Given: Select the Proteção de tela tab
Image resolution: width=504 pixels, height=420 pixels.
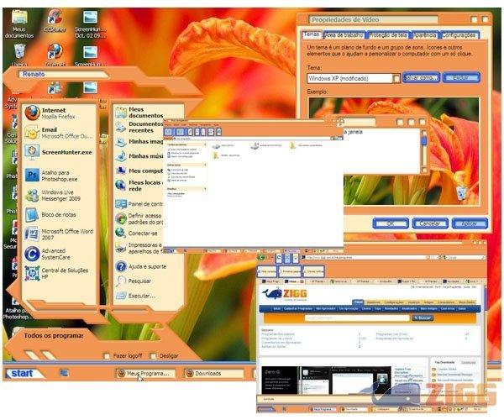Looking at the screenshot, I should (x=387, y=35).
